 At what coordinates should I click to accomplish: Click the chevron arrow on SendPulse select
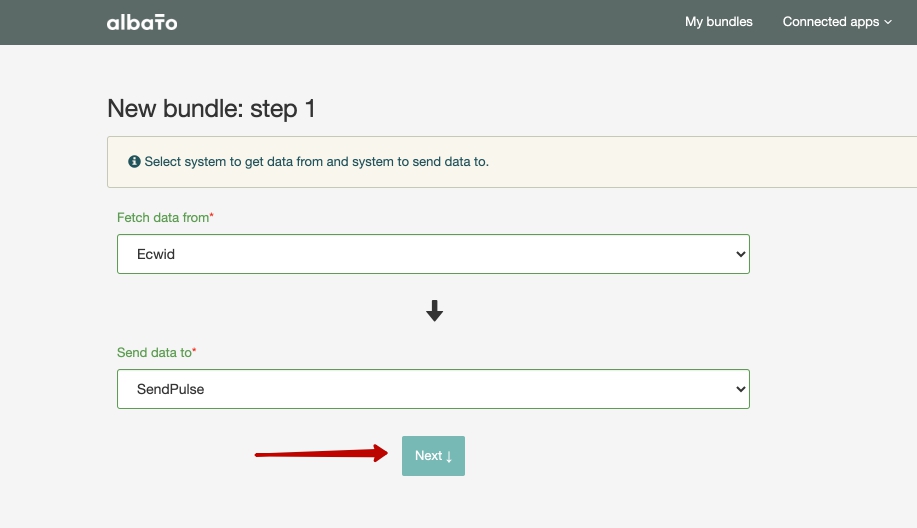(x=740, y=389)
